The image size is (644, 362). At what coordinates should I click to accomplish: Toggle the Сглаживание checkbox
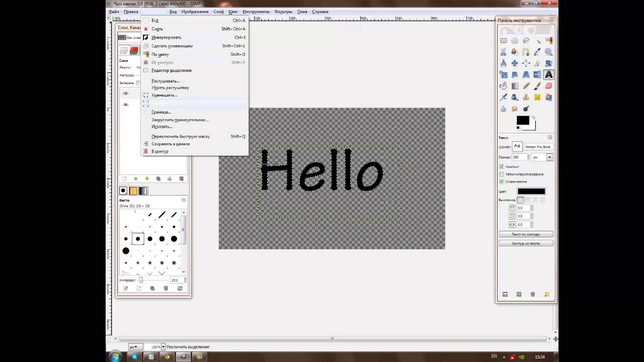click(x=502, y=182)
